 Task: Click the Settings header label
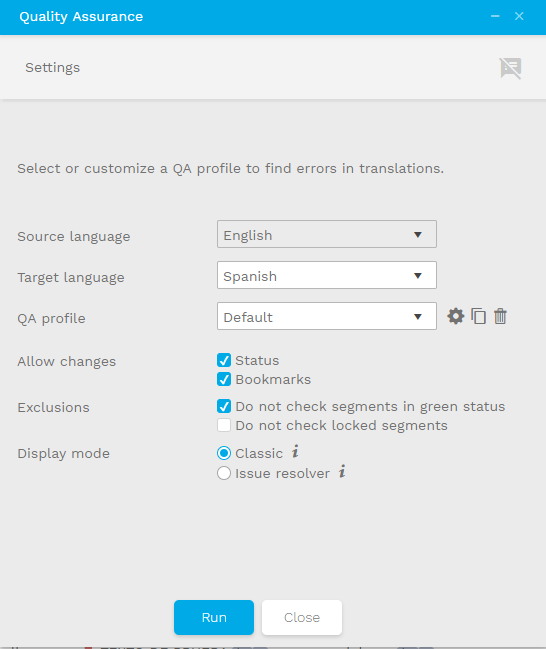click(x=53, y=67)
